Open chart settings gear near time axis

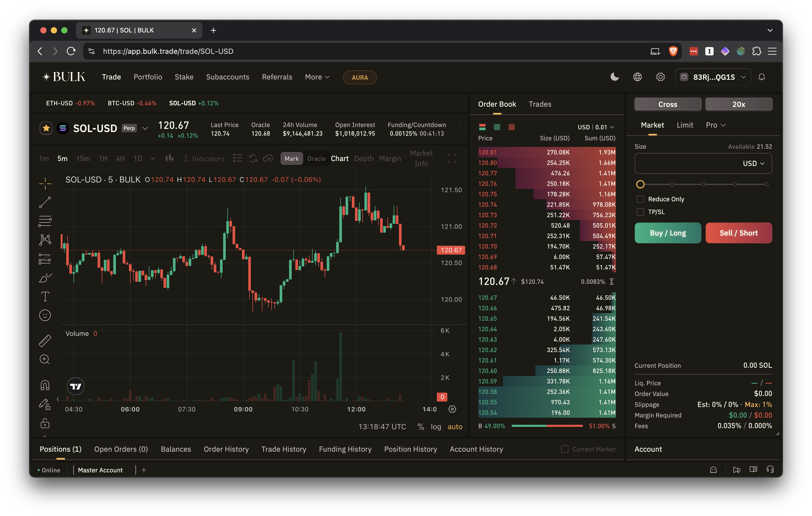click(452, 409)
